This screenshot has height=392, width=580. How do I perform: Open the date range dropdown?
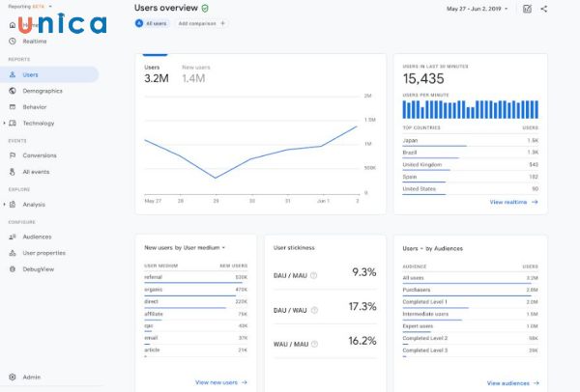[x=478, y=9]
